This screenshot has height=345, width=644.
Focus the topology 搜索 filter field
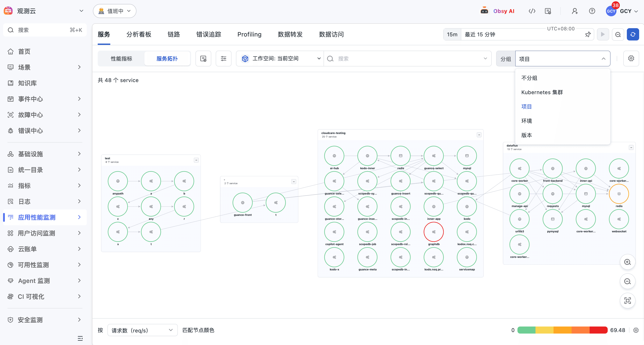click(x=407, y=59)
